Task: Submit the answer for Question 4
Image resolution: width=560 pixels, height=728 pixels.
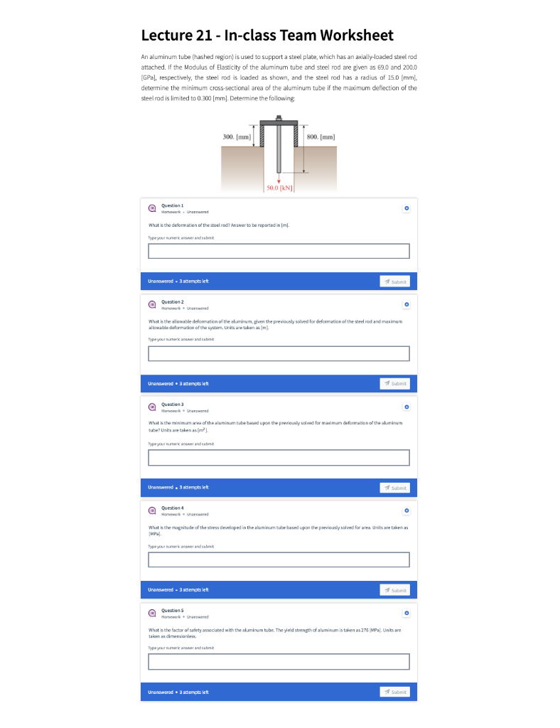Action: (x=394, y=589)
